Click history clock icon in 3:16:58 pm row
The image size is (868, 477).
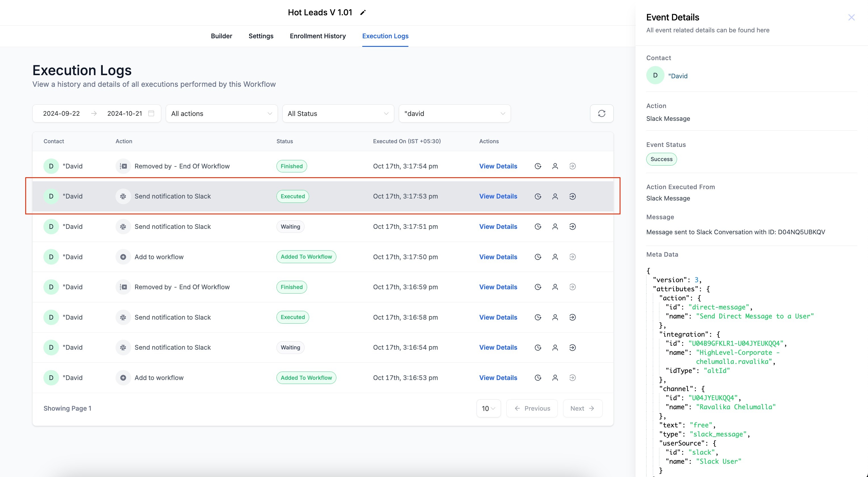tap(538, 317)
